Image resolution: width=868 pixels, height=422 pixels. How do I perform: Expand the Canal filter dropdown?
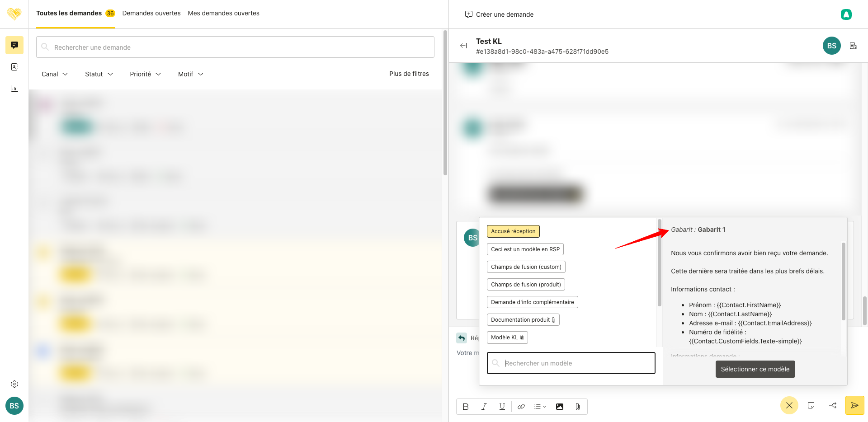55,74
